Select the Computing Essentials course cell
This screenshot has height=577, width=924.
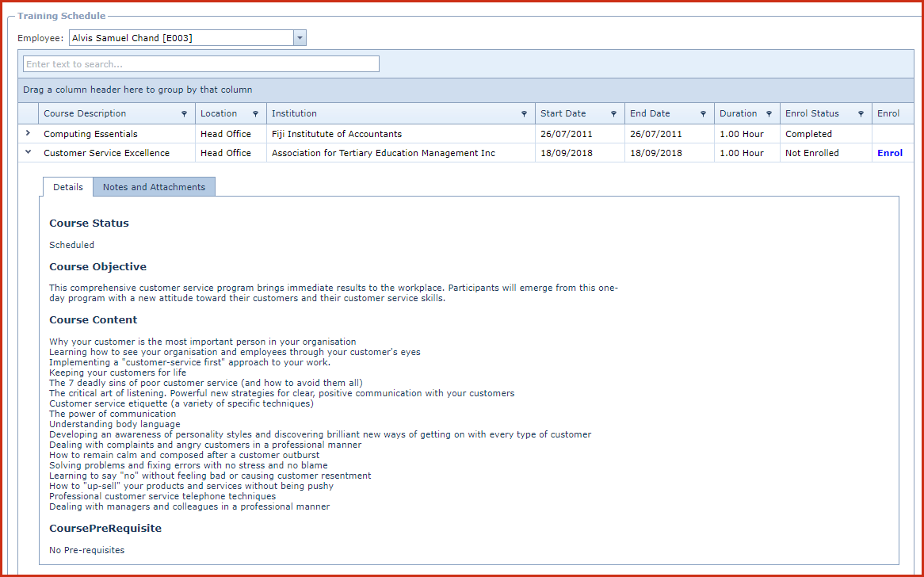point(90,134)
